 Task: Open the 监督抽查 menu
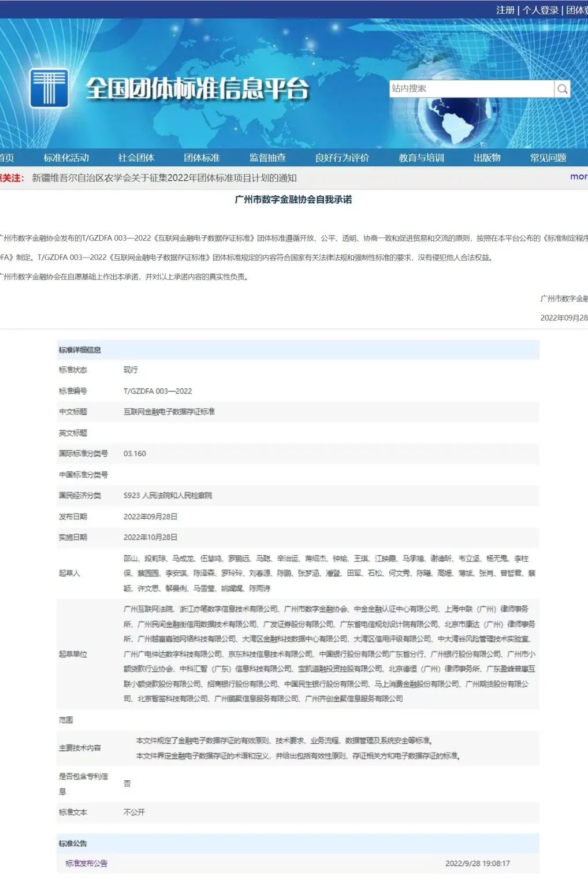point(268,158)
